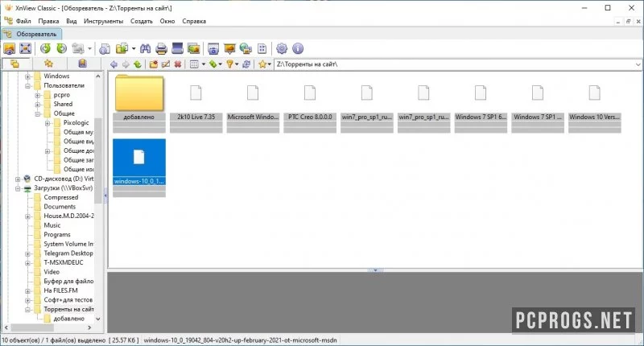Screen dimensions: 644x346
Task: Open the Файл menu
Action: tap(23, 21)
